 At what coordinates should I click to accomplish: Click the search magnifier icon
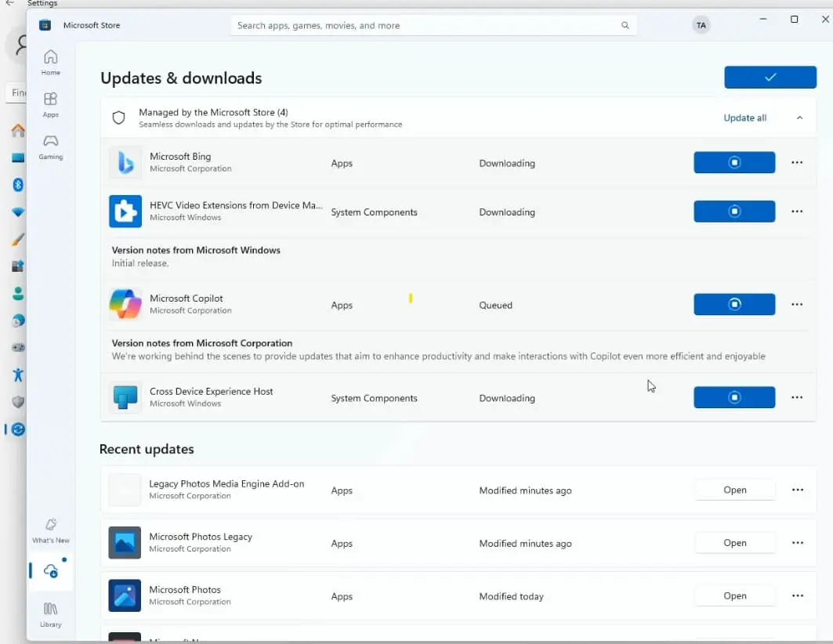625,26
